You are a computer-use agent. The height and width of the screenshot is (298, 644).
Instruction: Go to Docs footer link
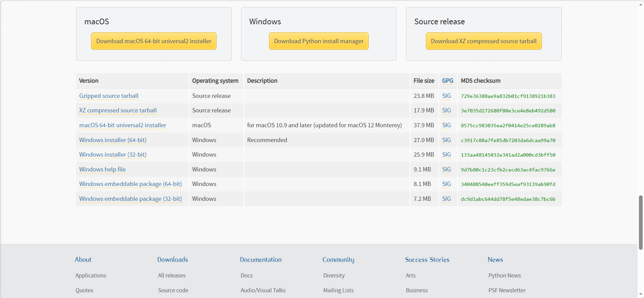pyautogui.click(x=247, y=275)
